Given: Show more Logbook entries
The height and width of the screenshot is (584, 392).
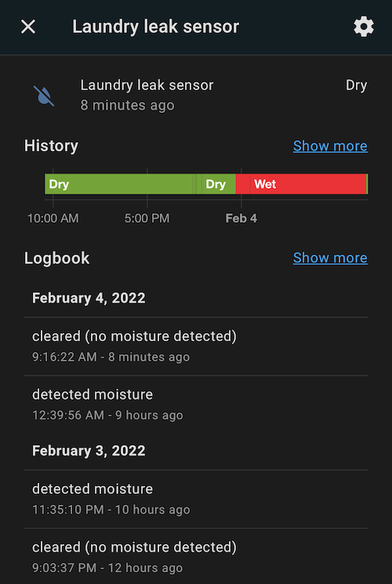Looking at the screenshot, I should [330, 258].
